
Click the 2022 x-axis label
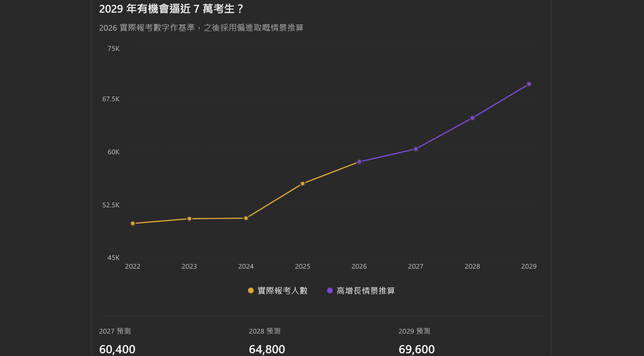click(x=133, y=267)
